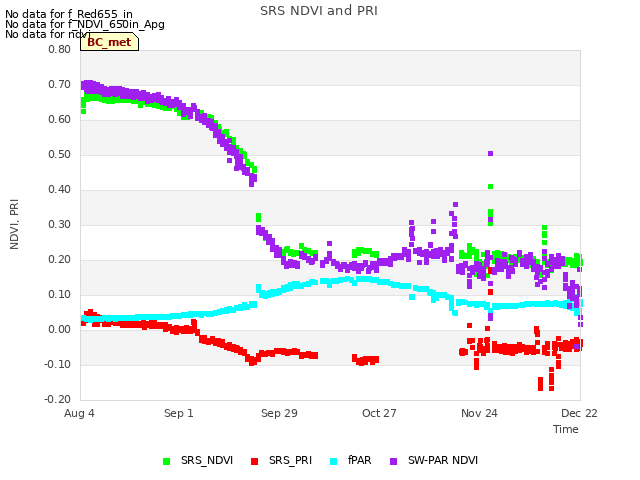Click the 0.30 y-axis tick label
This screenshot has height=480, width=640.
coord(60,224)
